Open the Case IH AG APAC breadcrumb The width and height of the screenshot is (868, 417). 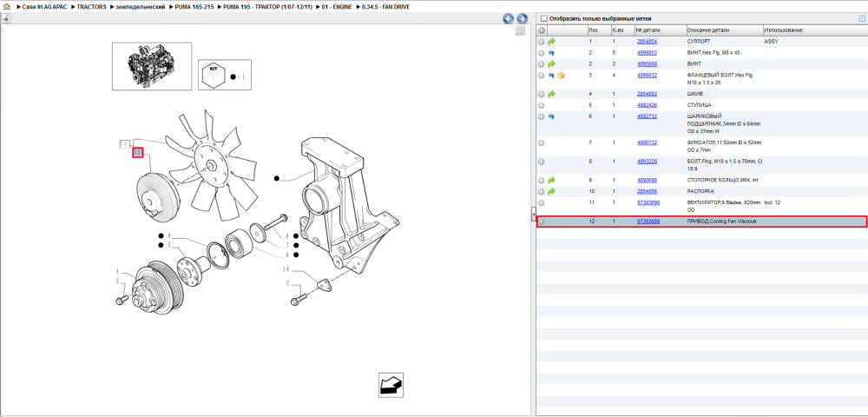click(x=45, y=5)
